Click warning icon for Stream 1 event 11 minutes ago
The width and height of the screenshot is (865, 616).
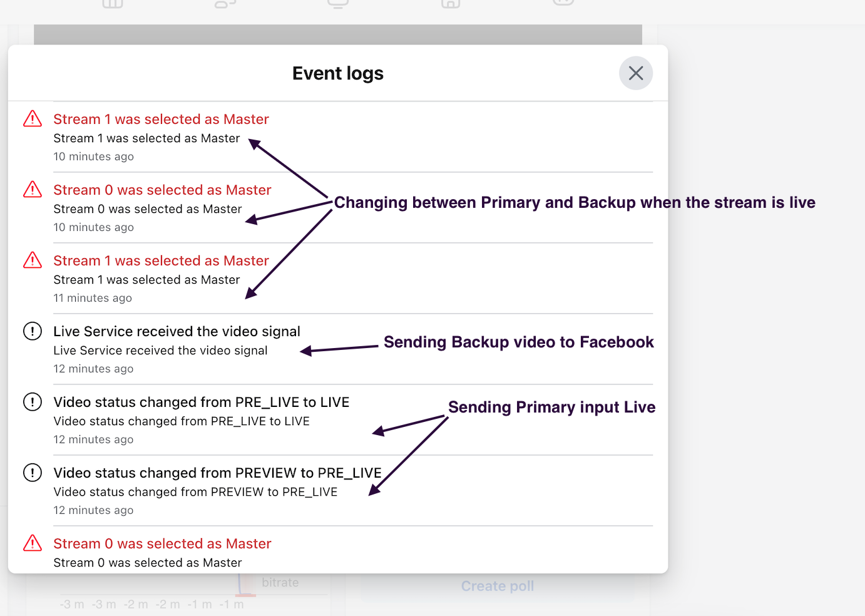click(x=33, y=260)
